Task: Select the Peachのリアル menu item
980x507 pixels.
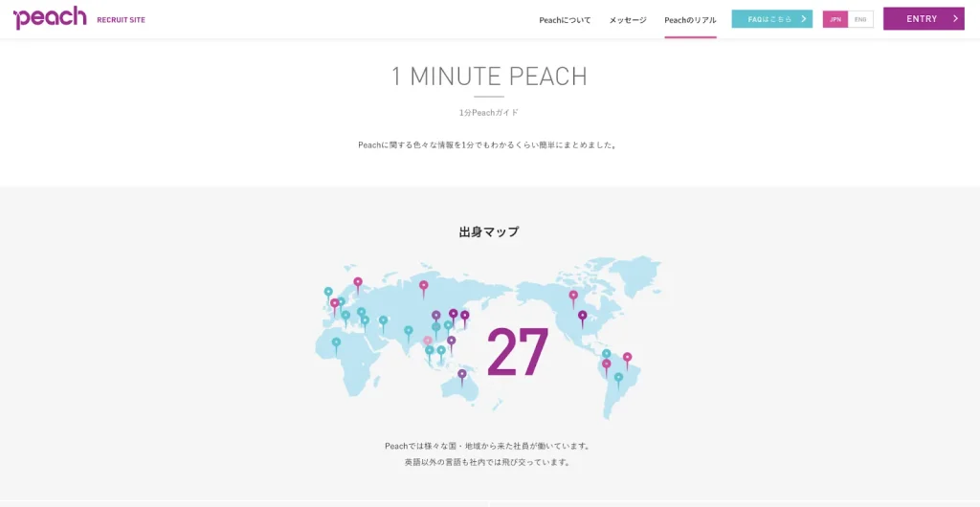Action: pos(691,20)
